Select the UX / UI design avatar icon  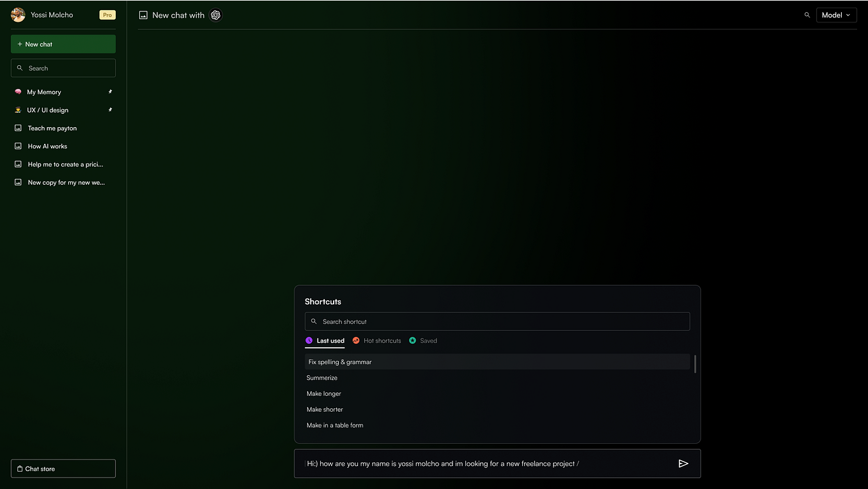click(x=18, y=109)
